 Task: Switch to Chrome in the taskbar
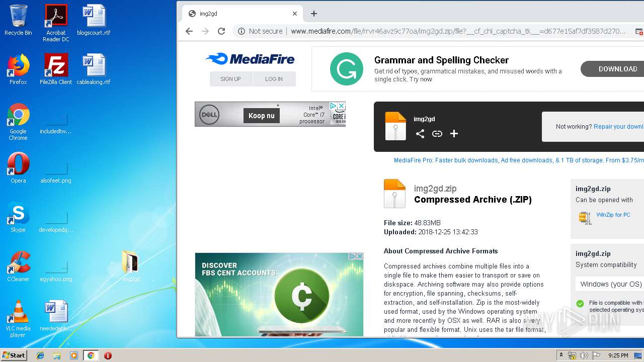coord(91,355)
